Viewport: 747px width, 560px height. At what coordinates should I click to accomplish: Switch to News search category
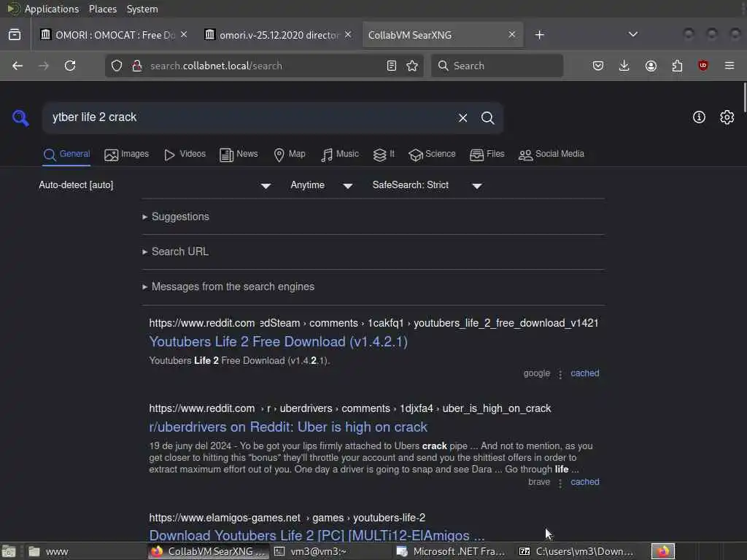coord(239,155)
